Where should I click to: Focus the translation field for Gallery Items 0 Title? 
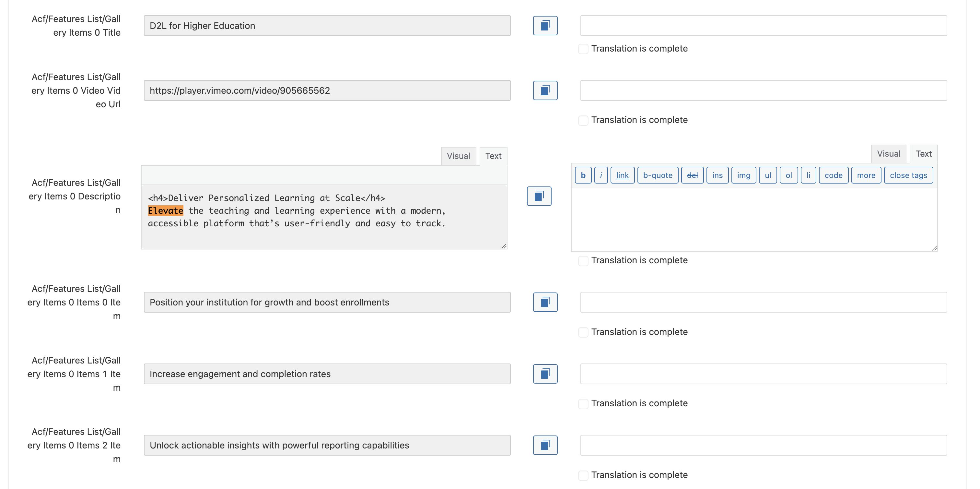pos(763,26)
